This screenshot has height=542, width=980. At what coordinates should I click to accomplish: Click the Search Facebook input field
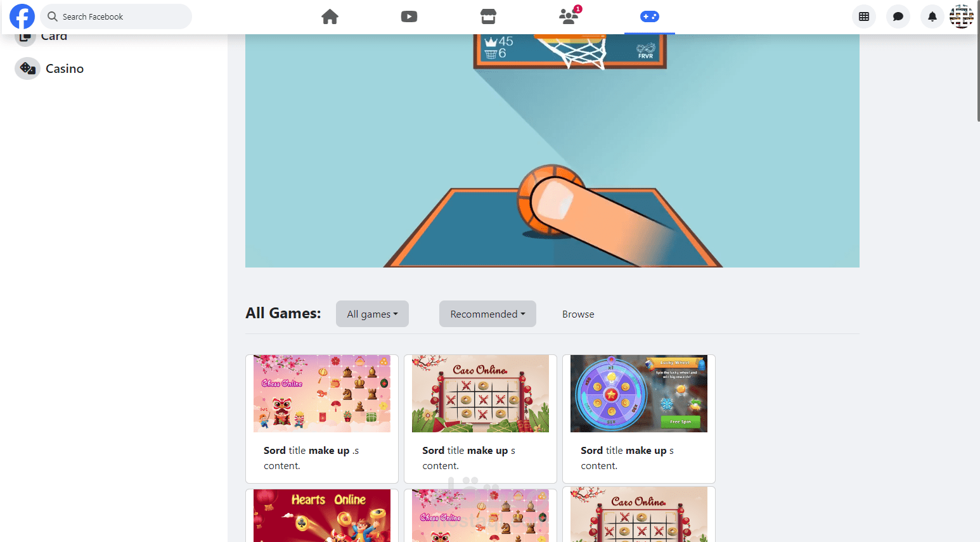tap(116, 16)
